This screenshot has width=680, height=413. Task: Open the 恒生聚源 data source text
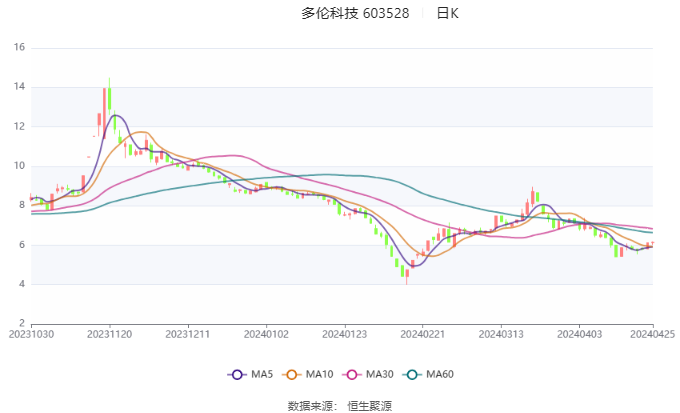[x=369, y=406]
